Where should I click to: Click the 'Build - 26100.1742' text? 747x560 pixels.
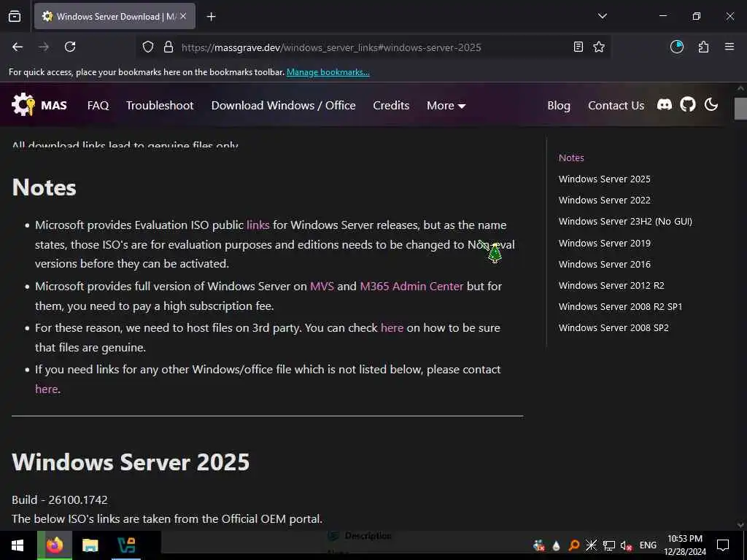pos(60,500)
